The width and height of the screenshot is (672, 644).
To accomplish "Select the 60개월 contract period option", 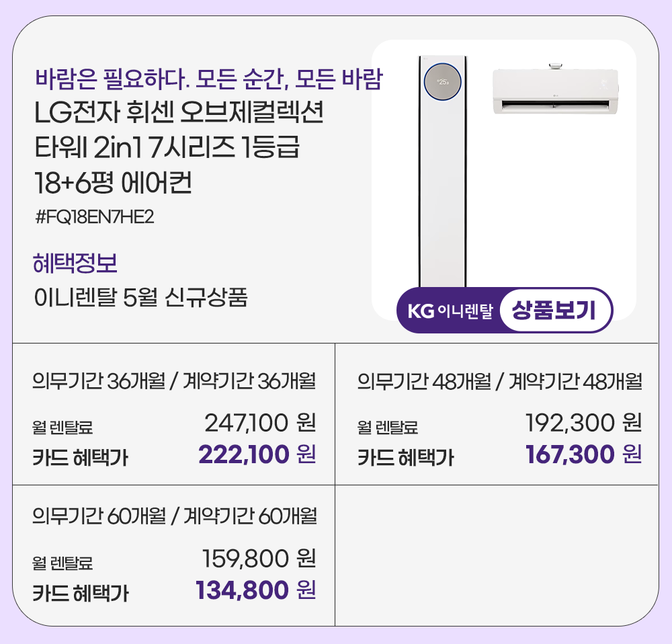I will pyautogui.click(x=174, y=516).
